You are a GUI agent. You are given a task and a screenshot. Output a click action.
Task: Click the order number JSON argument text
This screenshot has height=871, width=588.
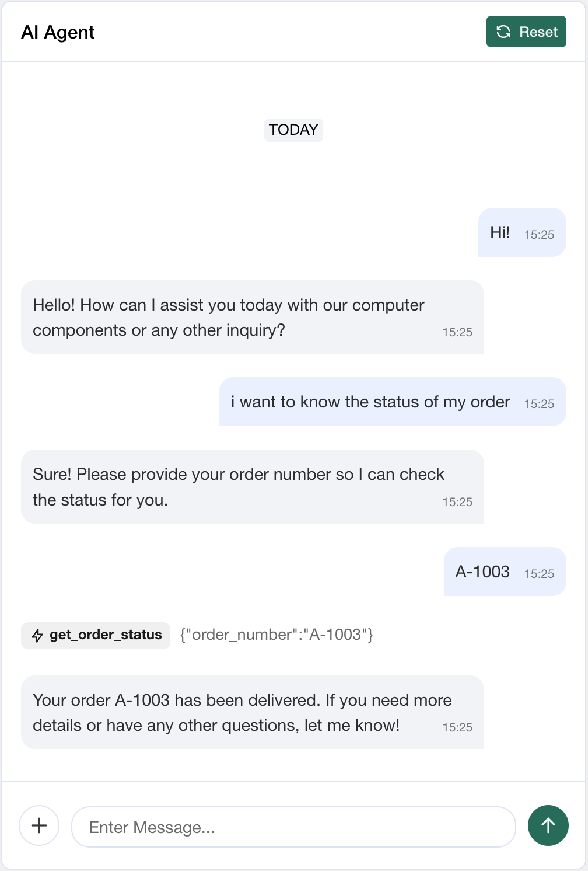(x=277, y=635)
